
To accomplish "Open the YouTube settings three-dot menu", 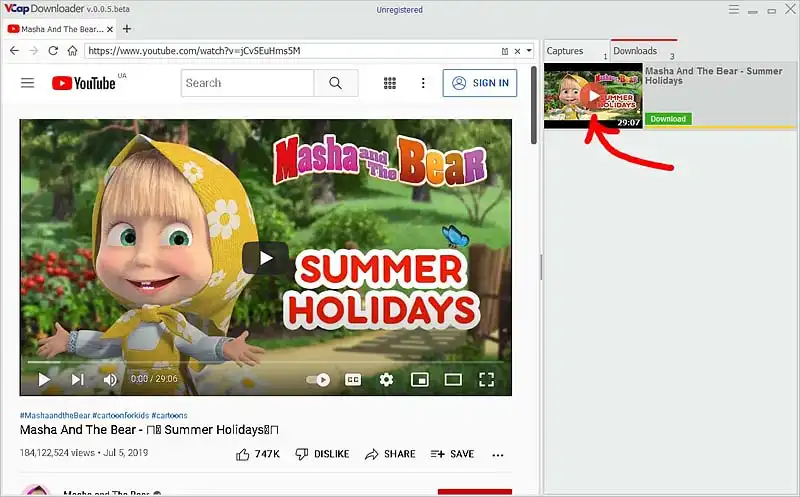I will (423, 83).
